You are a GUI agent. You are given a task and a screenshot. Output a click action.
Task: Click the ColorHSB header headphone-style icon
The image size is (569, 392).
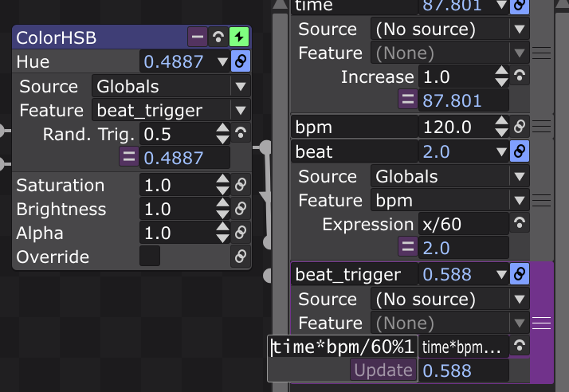pyautogui.click(x=218, y=37)
